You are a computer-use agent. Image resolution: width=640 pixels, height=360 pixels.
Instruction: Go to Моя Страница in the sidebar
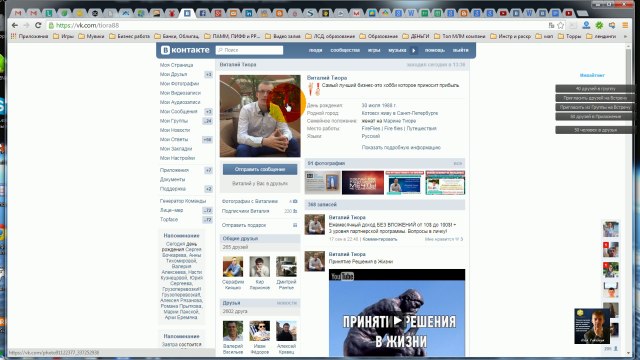(177, 65)
